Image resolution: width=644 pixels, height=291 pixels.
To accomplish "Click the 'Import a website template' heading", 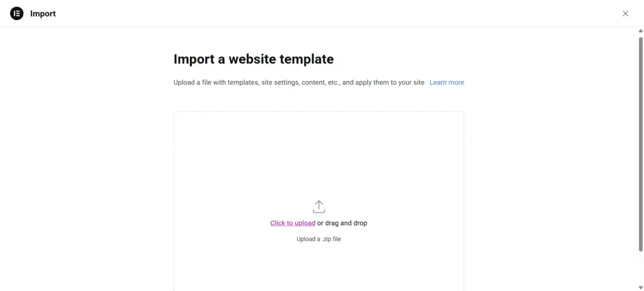I will point(253,59).
